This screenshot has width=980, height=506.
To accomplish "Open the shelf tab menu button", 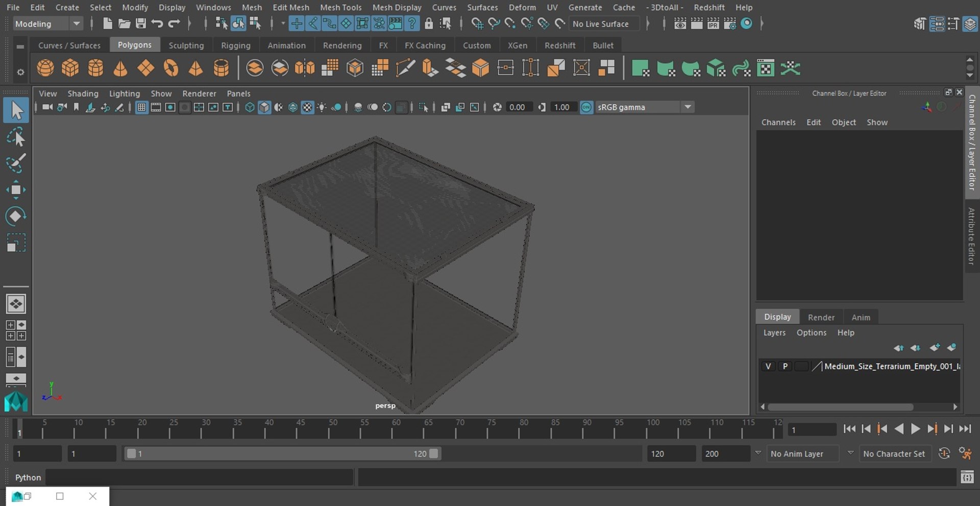I will click(20, 46).
